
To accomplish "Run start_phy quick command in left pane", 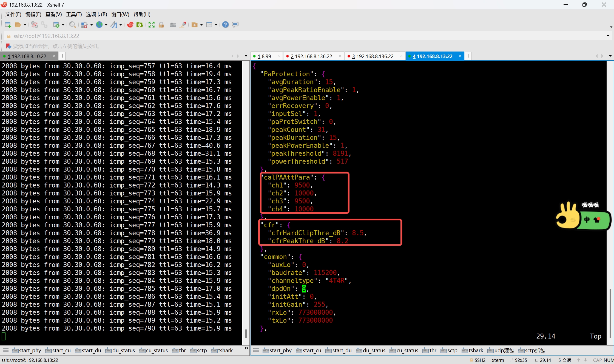I will click(x=27, y=350).
